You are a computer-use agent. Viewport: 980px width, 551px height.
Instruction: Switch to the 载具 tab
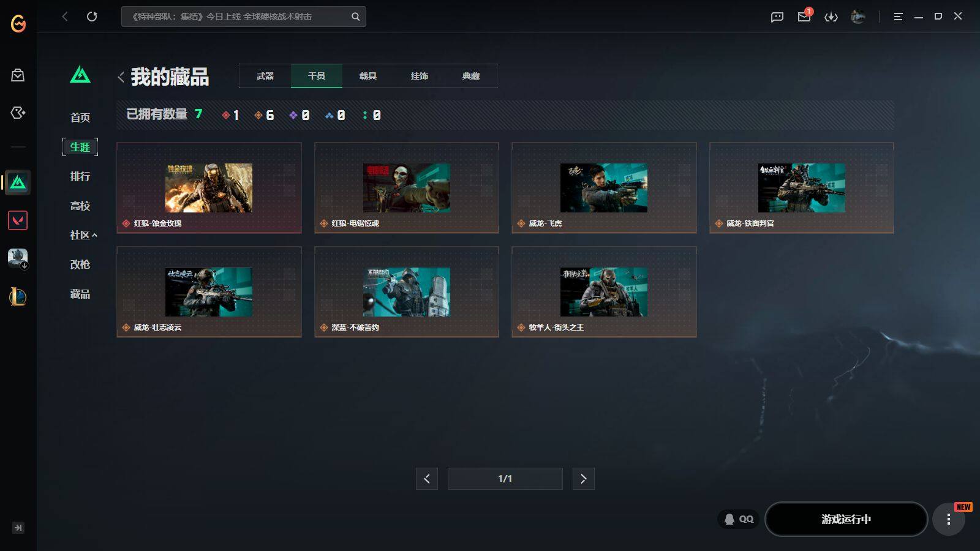pyautogui.click(x=367, y=76)
